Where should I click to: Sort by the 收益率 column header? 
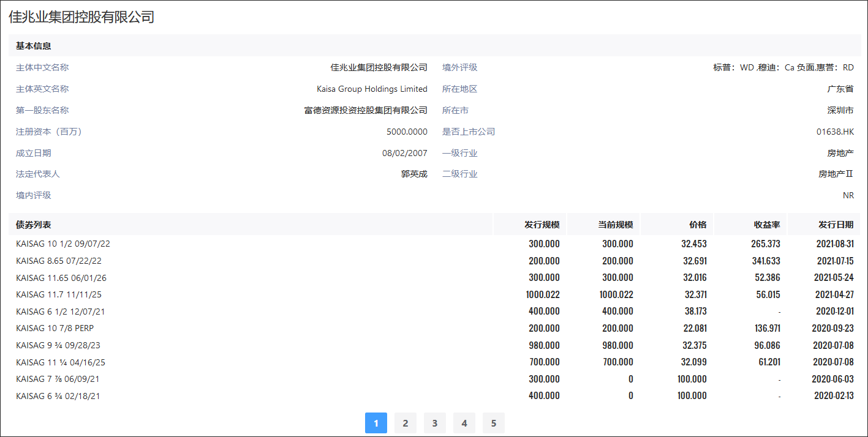click(x=765, y=224)
